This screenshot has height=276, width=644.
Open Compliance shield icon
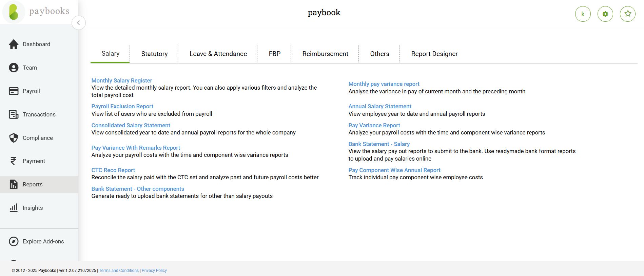pyautogui.click(x=14, y=138)
